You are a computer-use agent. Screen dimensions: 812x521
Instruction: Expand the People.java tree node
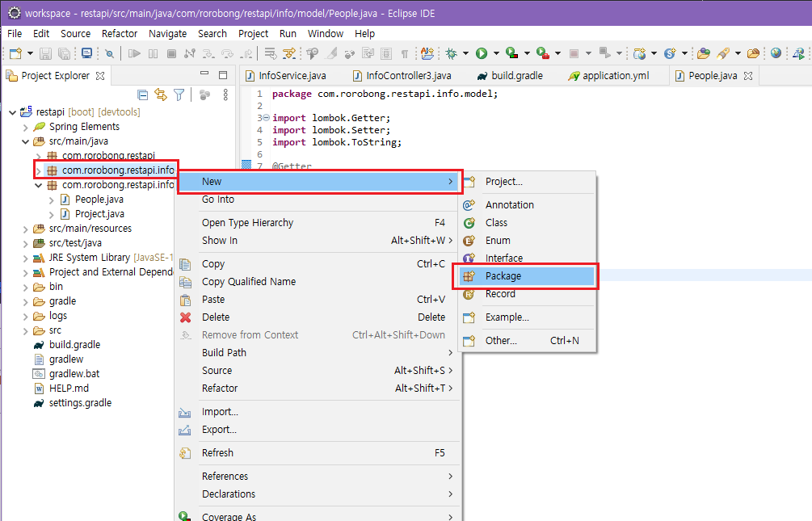[51, 200]
